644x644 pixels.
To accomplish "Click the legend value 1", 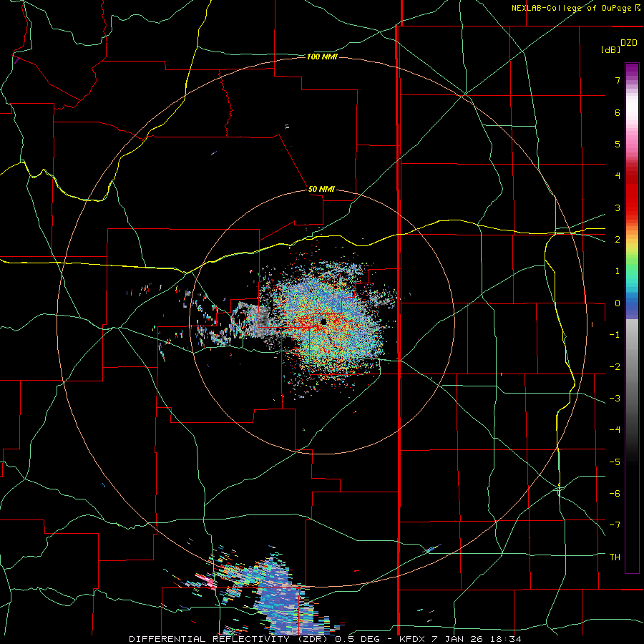I will click(618, 271).
